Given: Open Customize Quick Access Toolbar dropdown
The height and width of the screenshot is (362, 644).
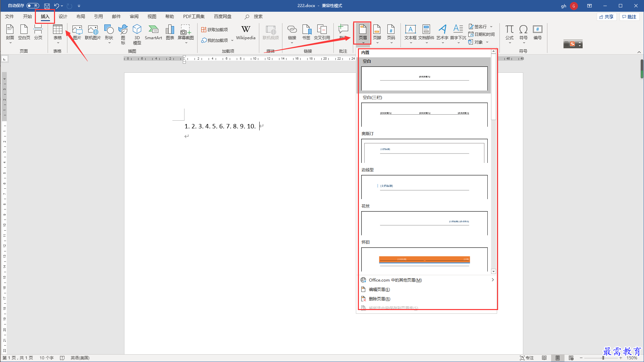Looking at the screenshot, I should [79, 6].
